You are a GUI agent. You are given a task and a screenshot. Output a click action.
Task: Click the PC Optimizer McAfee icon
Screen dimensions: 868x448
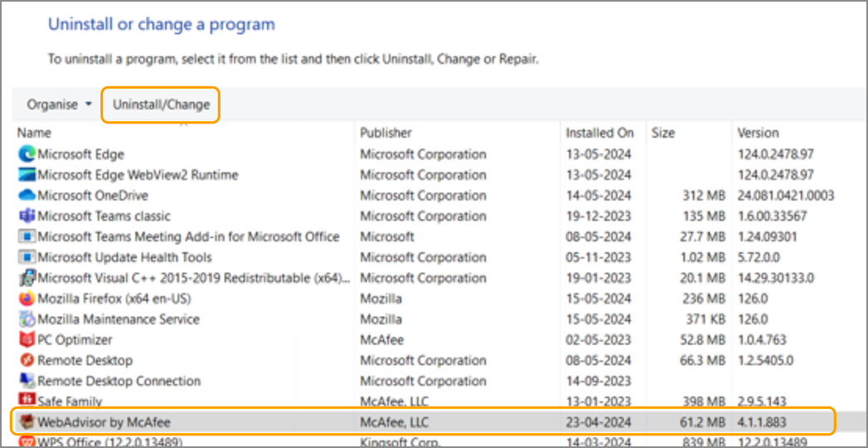27,340
